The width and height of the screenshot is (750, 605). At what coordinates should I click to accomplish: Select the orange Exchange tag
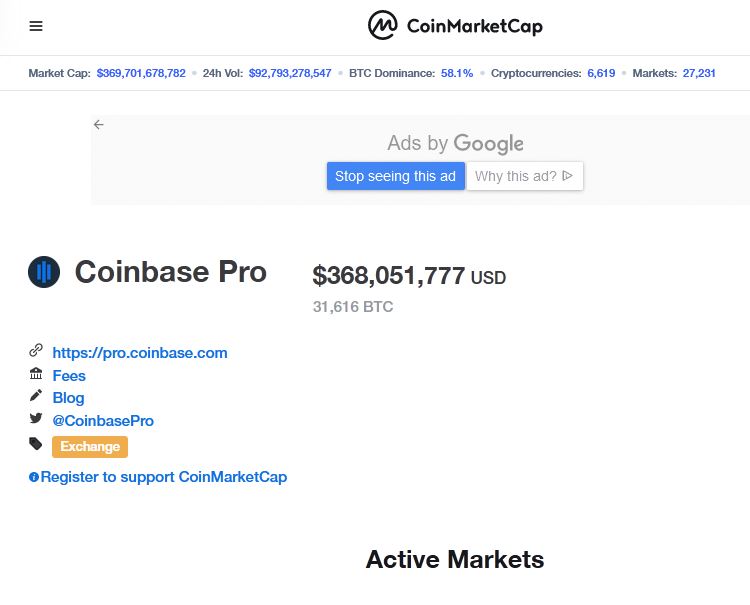click(x=90, y=447)
